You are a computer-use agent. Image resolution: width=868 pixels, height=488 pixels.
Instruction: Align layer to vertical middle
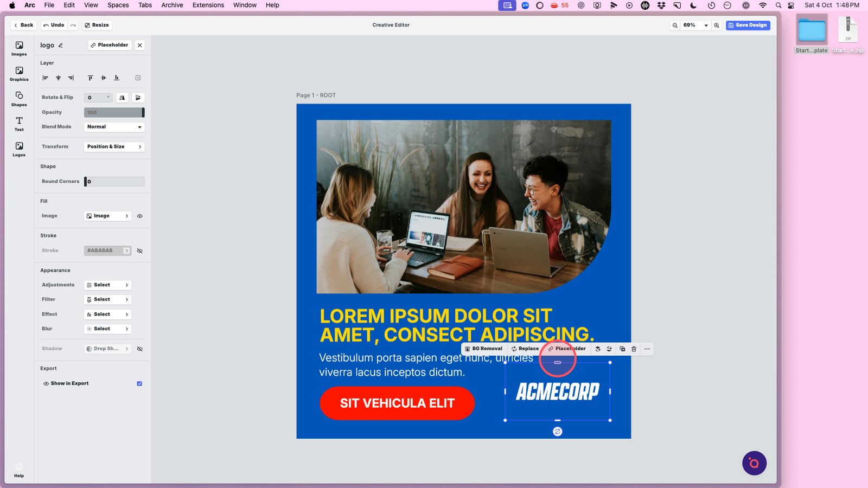point(103,78)
